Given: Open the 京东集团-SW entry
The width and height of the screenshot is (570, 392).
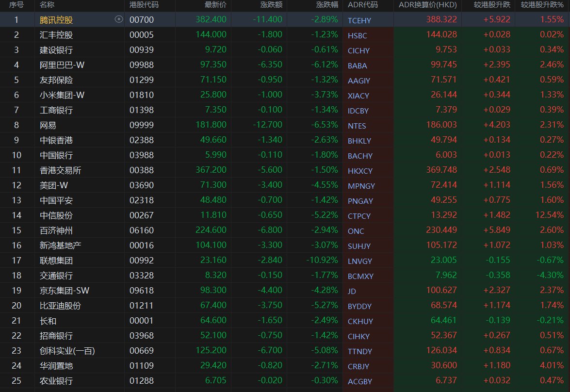Looking at the screenshot, I should tap(65, 291).
